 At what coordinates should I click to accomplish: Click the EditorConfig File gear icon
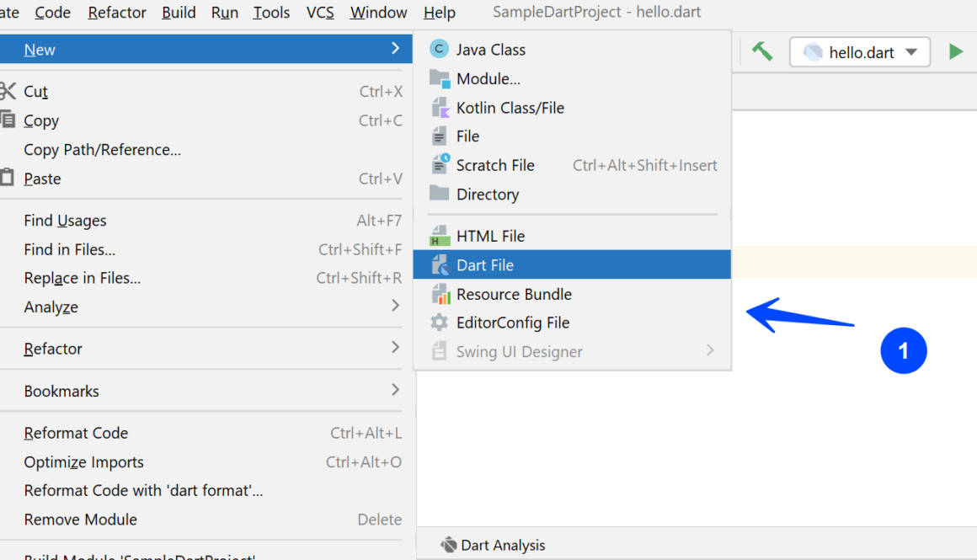click(440, 323)
